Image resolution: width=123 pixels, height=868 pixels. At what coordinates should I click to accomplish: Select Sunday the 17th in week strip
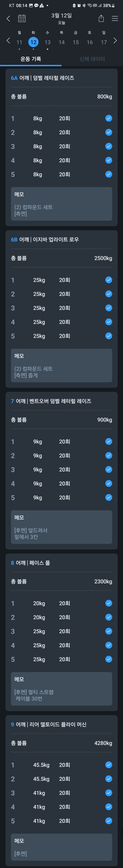104,42
